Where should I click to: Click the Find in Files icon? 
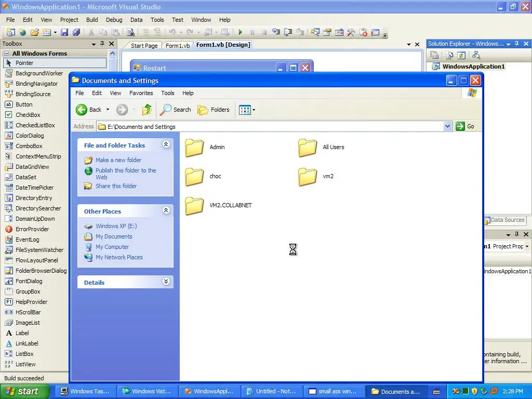[x=130, y=32]
